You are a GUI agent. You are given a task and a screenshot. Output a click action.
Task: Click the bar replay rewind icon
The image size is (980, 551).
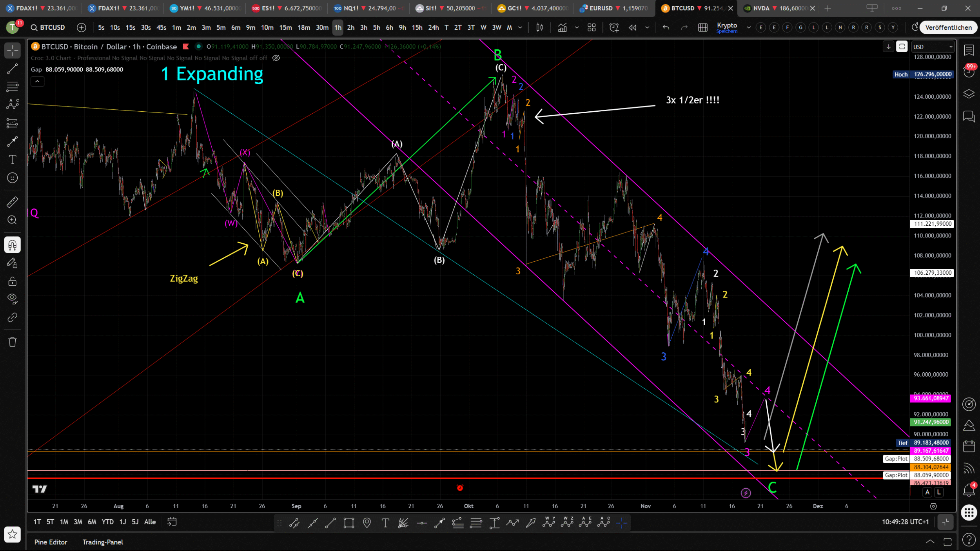click(x=632, y=27)
